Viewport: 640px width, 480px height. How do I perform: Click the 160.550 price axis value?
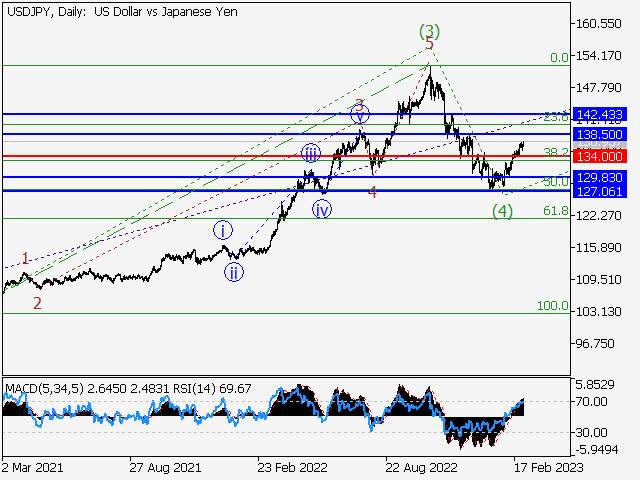pos(598,24)
